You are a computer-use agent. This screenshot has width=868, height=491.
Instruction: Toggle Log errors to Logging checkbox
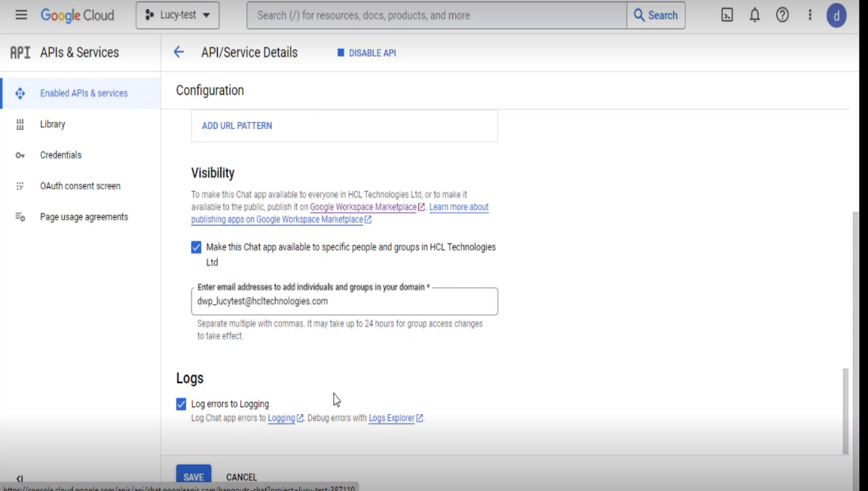181,404
